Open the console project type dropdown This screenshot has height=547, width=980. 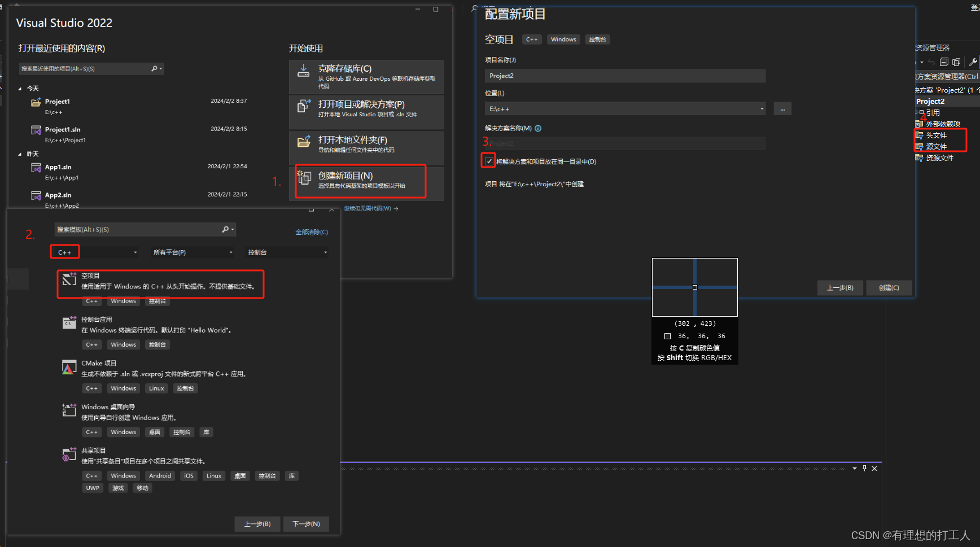(x=287, y=252)
